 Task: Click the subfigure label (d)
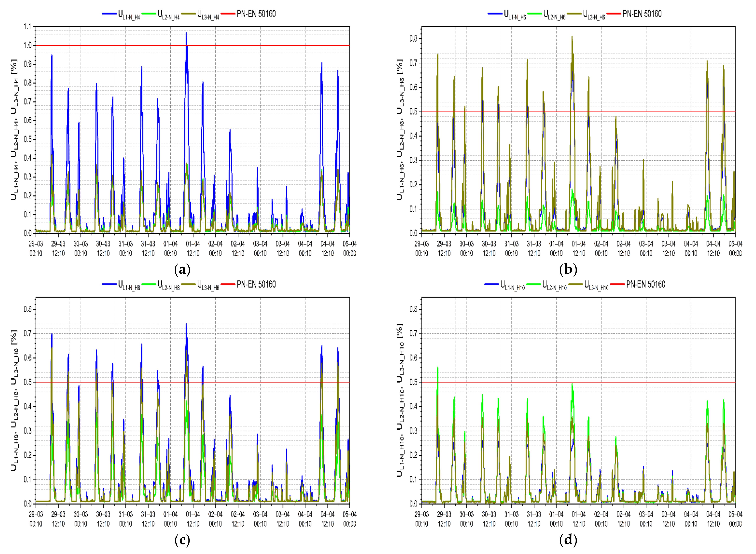click(568, 540)
